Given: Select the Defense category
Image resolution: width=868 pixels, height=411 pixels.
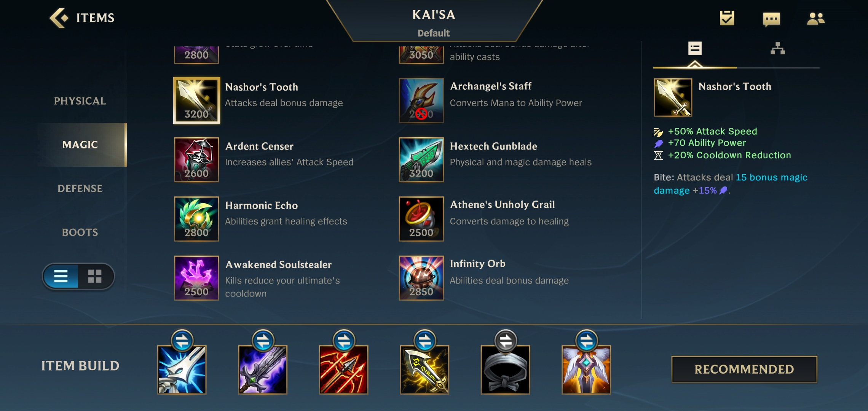Looking at the screenshot, I should (x=80, y=188).
